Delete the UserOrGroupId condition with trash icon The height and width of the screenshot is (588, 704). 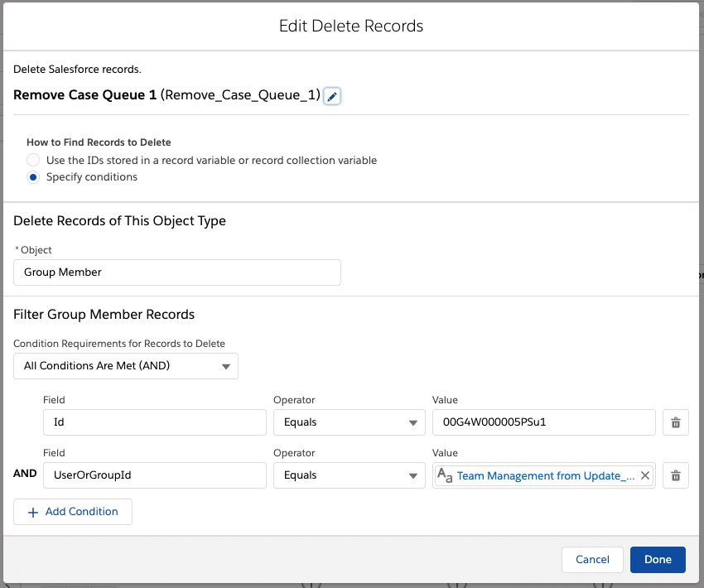tap(675, 475)
